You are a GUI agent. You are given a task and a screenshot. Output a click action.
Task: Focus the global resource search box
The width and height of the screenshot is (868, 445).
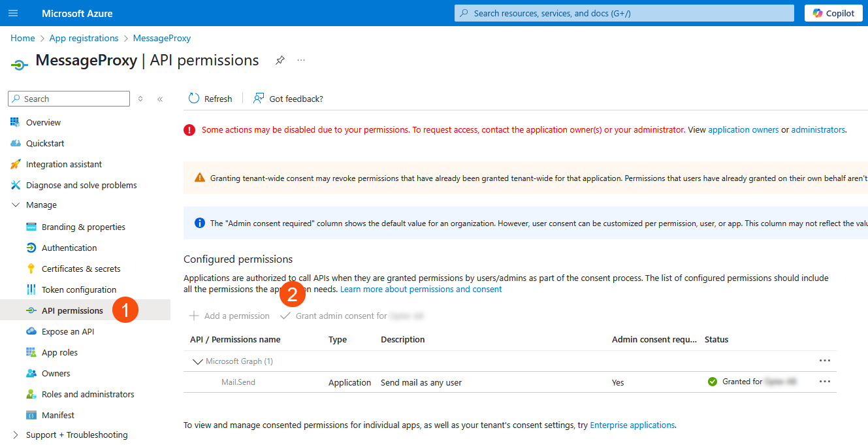coord(624,13)
